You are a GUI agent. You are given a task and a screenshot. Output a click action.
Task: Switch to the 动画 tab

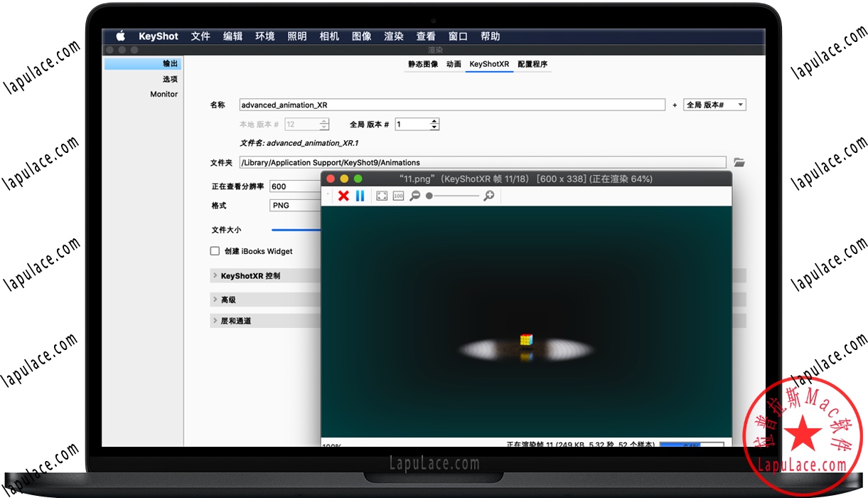click(x=454, y=64)
